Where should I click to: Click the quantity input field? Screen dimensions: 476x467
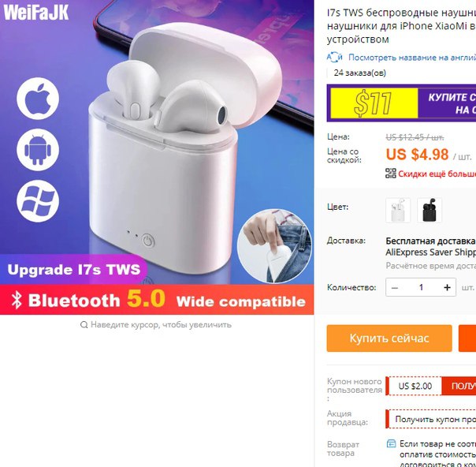click(x=421, y=287)
